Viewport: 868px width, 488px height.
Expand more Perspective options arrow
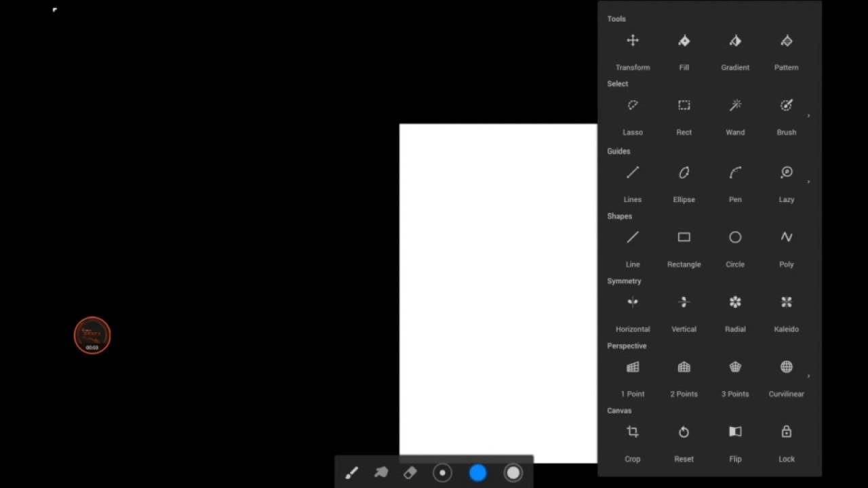pos(808,376)
